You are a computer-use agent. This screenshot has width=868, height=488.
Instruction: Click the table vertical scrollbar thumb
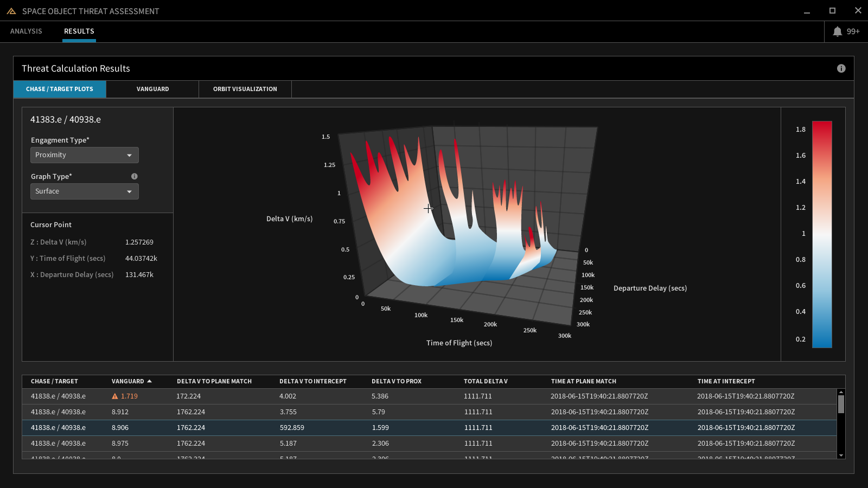841,404
